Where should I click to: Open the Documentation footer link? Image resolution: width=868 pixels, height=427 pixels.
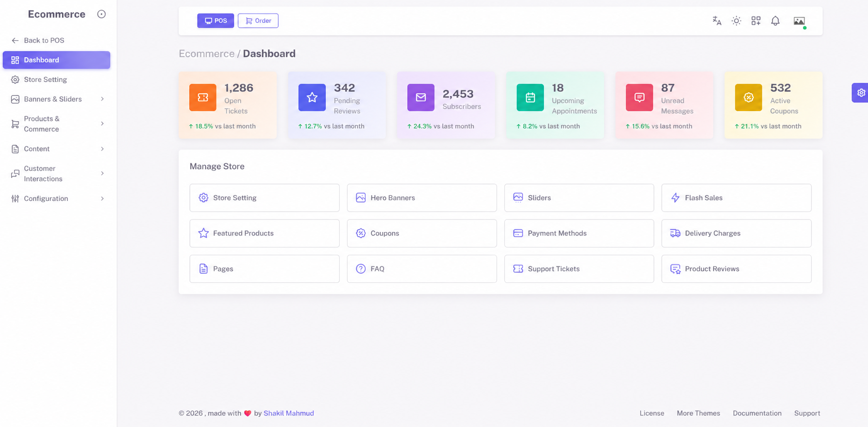coord(757,413)
